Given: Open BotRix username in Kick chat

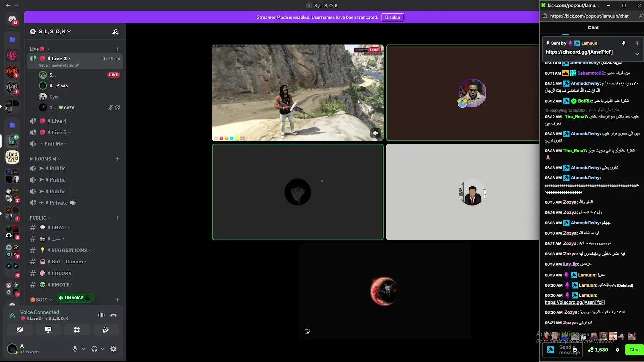Looking at the screenshot, I should (x=585, y=101).
